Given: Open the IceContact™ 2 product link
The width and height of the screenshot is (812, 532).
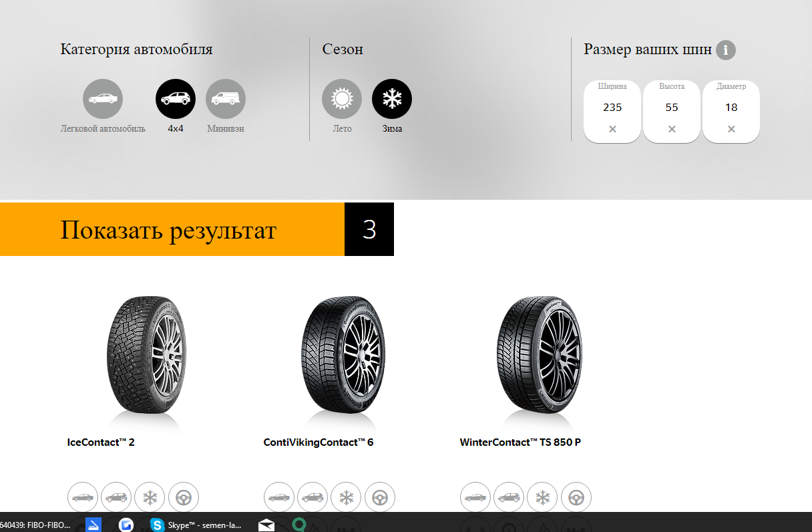Looking at the screenshot, I should (x=101, y=442).
